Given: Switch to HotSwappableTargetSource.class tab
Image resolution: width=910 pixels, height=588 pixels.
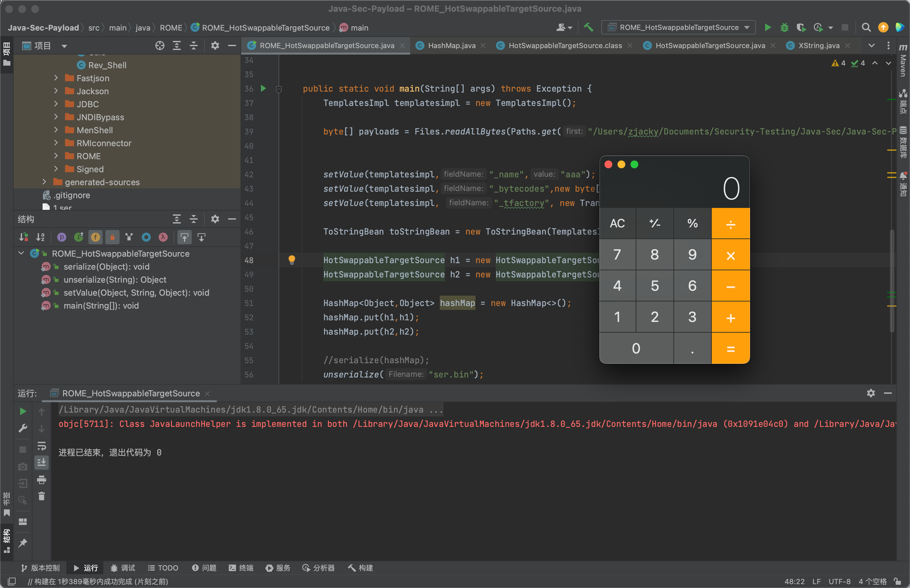Looking at the screenshot, I should click(565, 45).
